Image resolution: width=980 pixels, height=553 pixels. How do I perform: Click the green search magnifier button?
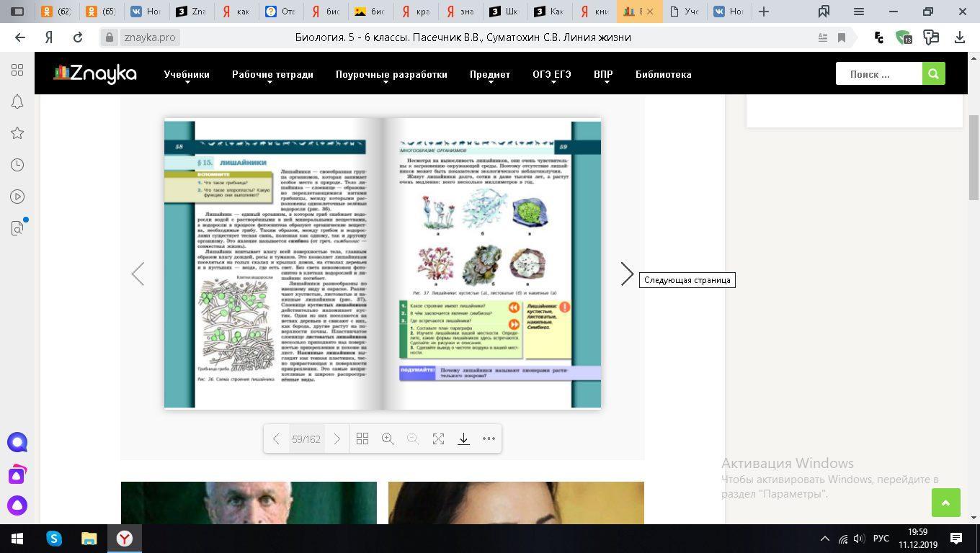pyautogui.click(x=933, y=73)
